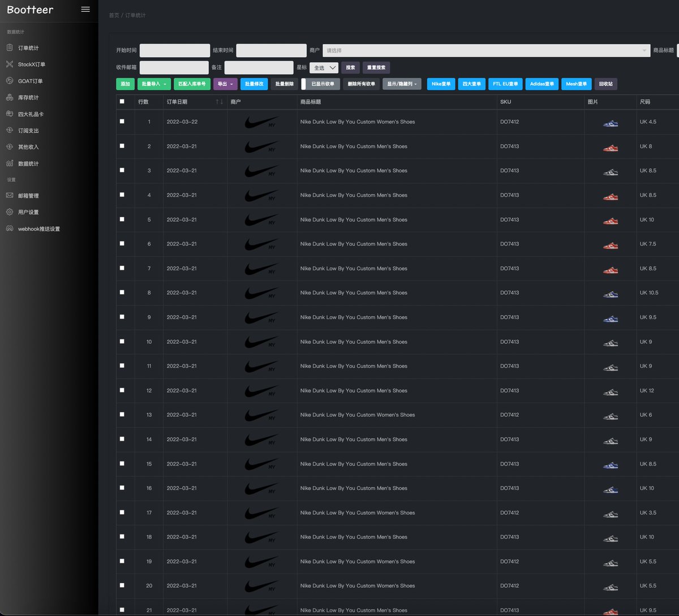Click the Nike merchant logo in row 1
The image size is (679, 616).
click(261, 122)
